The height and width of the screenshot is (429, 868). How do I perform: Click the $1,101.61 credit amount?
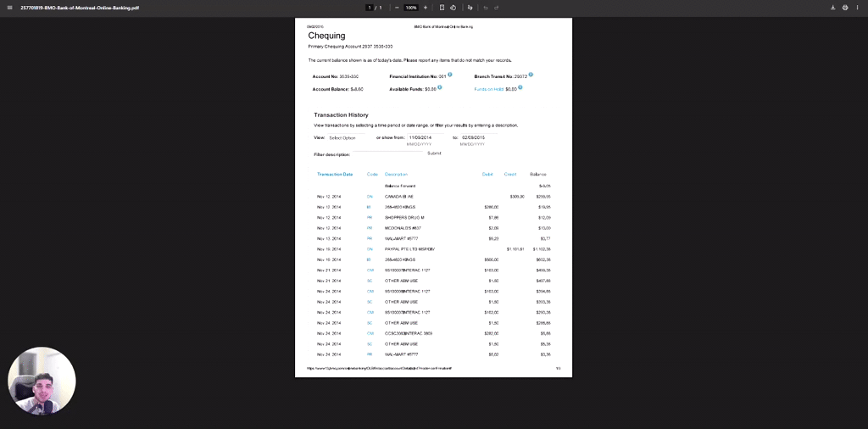pos(515,249)
